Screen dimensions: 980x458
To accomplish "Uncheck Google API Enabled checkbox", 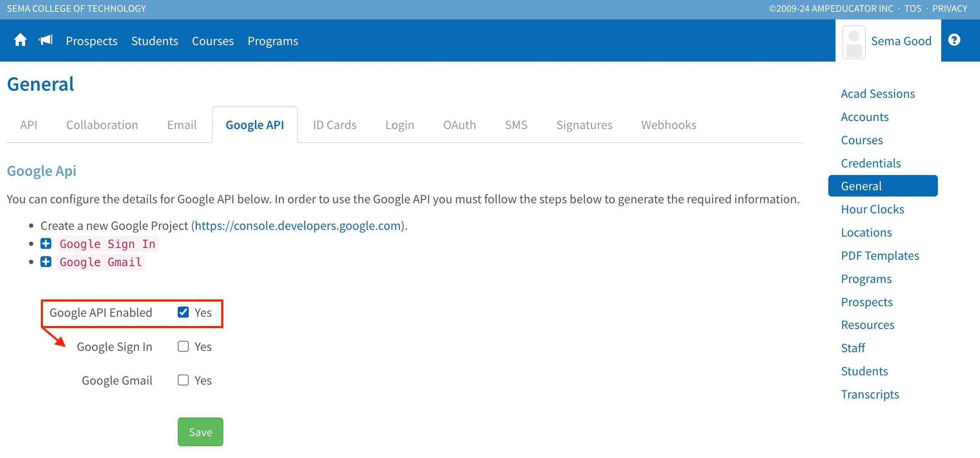I will click(183, 312).
